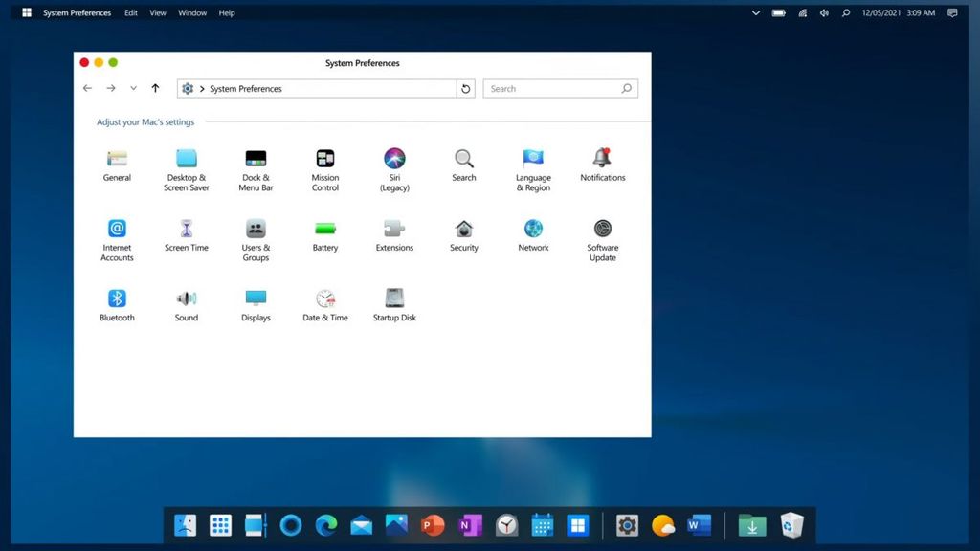Go up one level with up arrow
Image resolution: width=980 pixels, height=551 pixels.
click(155, 89)
